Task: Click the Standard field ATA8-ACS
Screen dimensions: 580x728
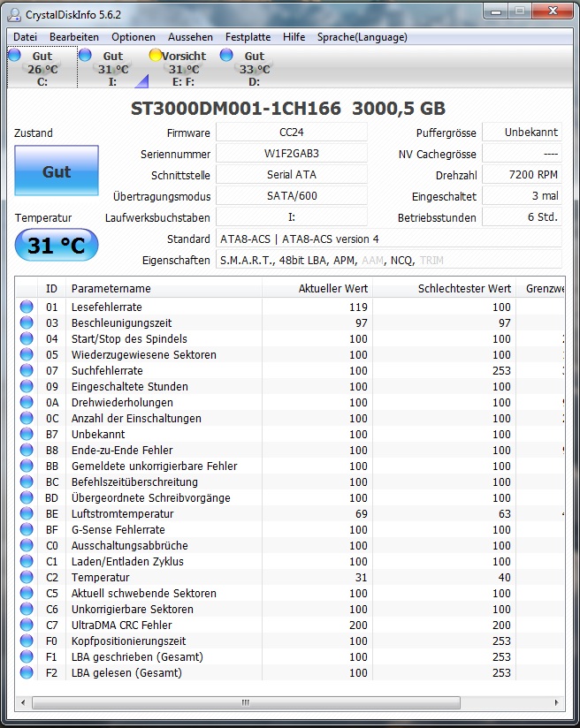Action: click(x=389, y=239)
